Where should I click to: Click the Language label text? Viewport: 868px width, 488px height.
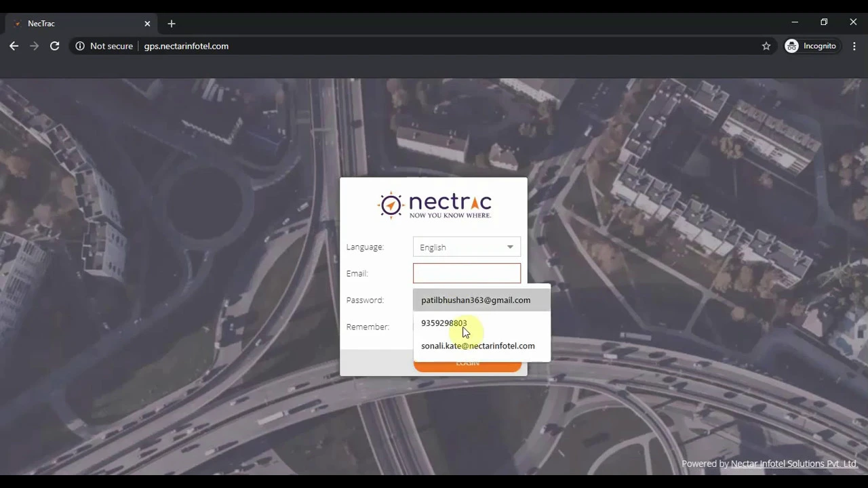coord(365,247)
